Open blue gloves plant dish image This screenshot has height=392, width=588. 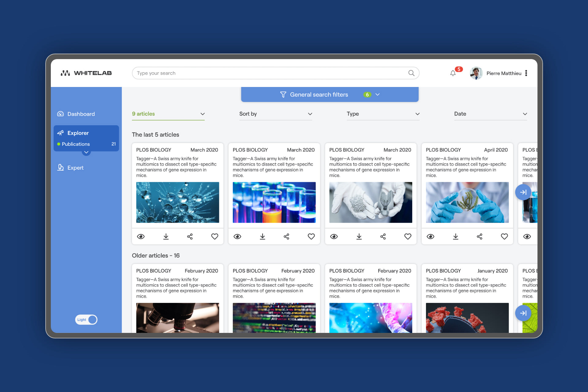point(467,202)
